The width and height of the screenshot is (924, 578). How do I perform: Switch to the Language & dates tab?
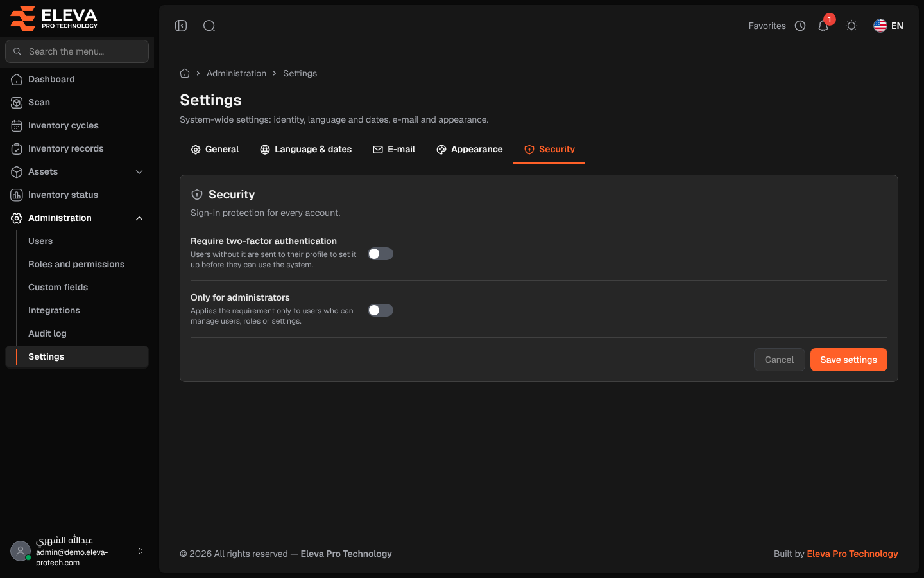306,149
